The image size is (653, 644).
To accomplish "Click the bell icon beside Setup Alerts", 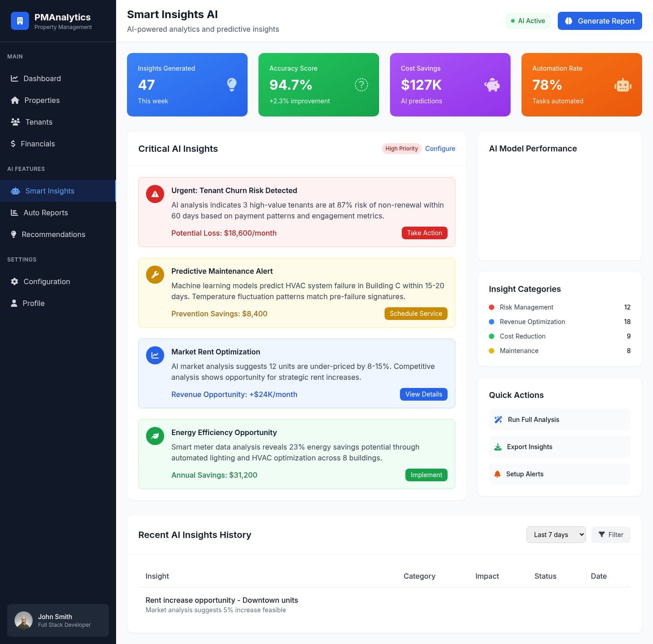I will [x=497, y=474].
